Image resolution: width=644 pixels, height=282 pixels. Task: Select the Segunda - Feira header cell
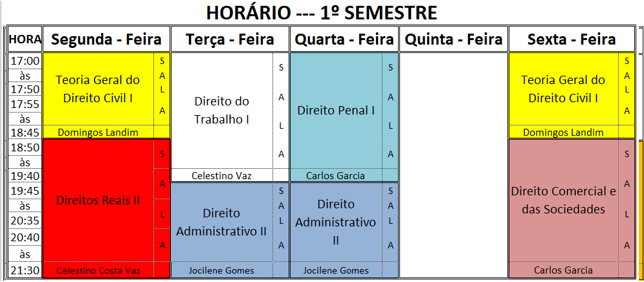(106, 39)
